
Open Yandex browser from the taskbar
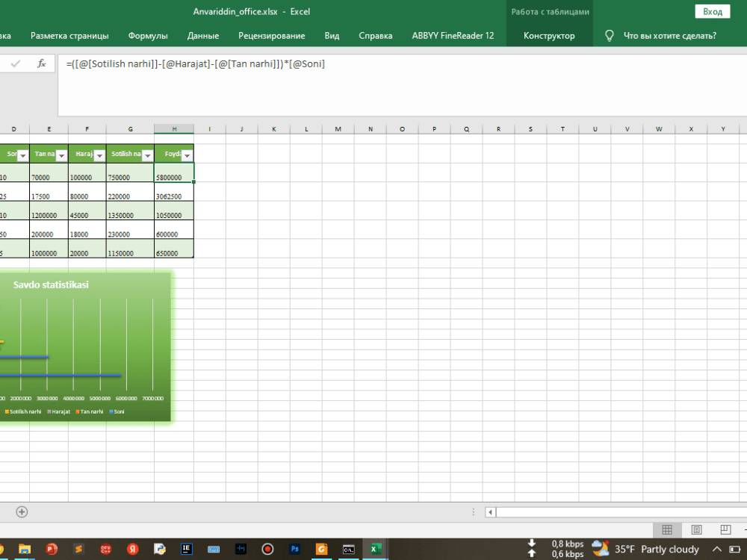132,549
